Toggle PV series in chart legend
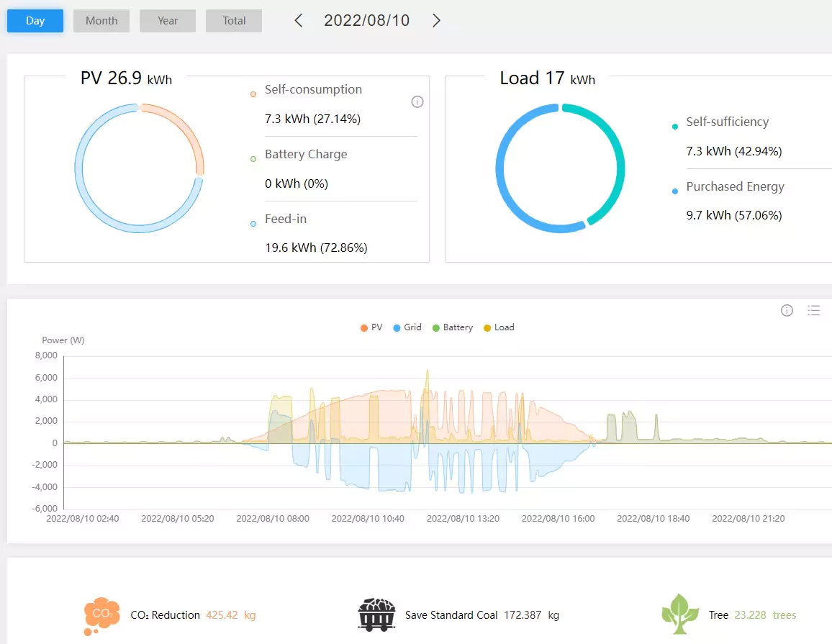 (371, 327)
